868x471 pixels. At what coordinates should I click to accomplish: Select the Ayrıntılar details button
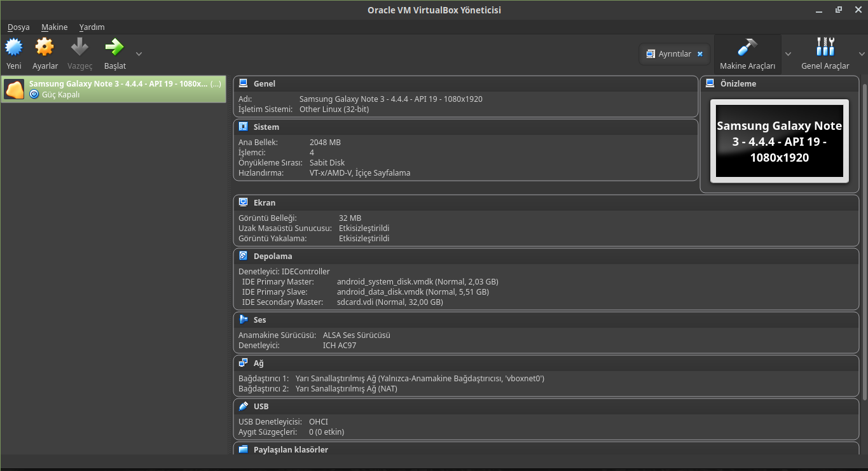(x=668, y=54)
